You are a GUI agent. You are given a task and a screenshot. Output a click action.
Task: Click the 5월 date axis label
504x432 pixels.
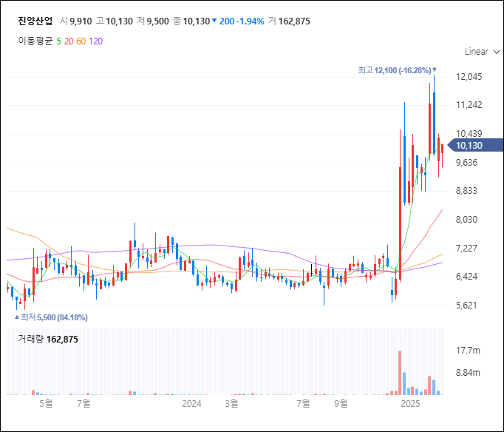(x=46, y=403)
